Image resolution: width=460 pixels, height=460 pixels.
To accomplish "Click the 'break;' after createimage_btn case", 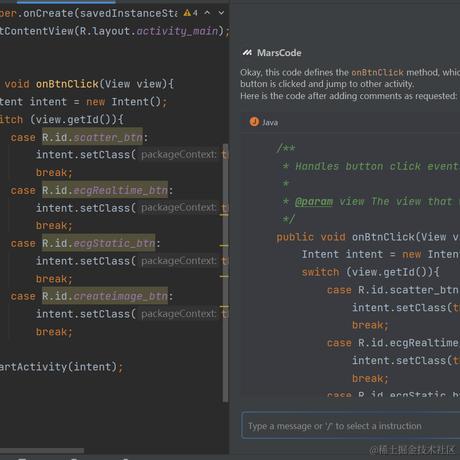I will [54, 332].
